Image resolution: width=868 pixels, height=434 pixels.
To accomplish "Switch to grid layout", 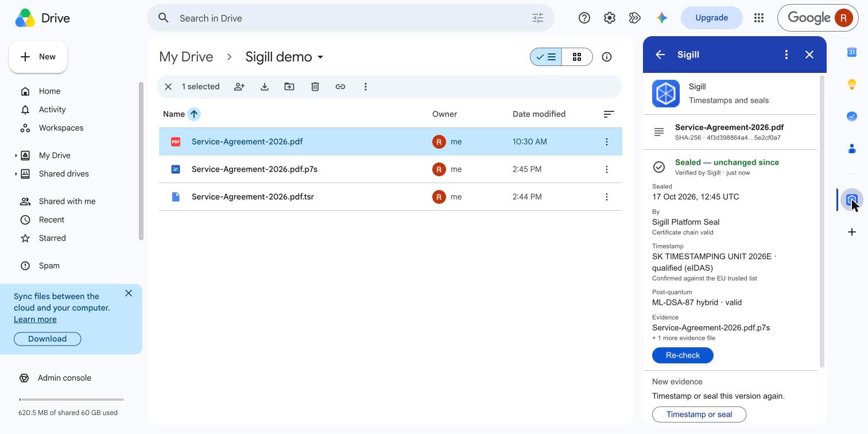I will 577,57.
